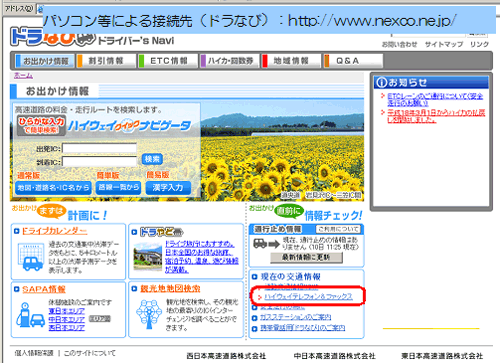This screenshot has width=500, height=363.
Task: Open the SAPA情報 link
Action: click(x=44, y=289)
